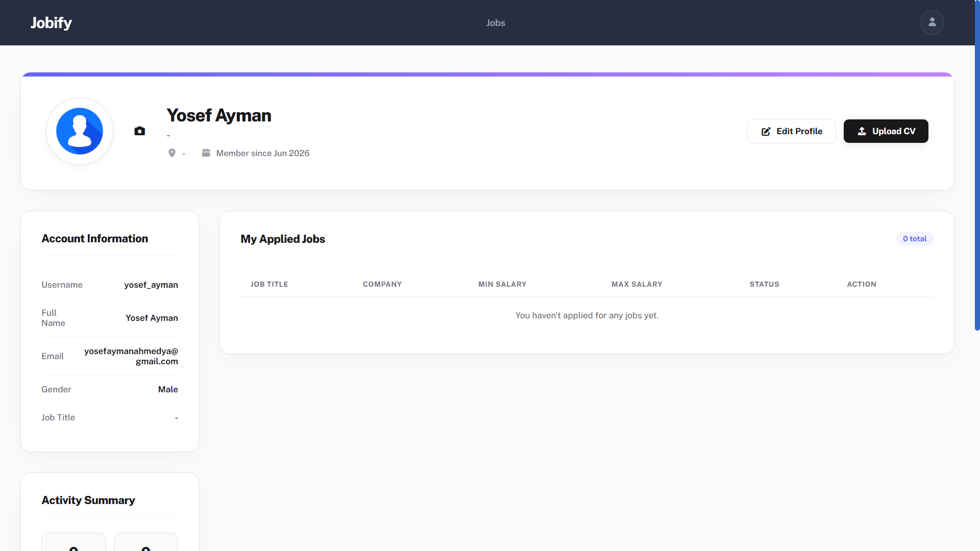Screen dimensions: 980x551
Task: Click the yosef_ayman username value
Action: coord(151,285)
